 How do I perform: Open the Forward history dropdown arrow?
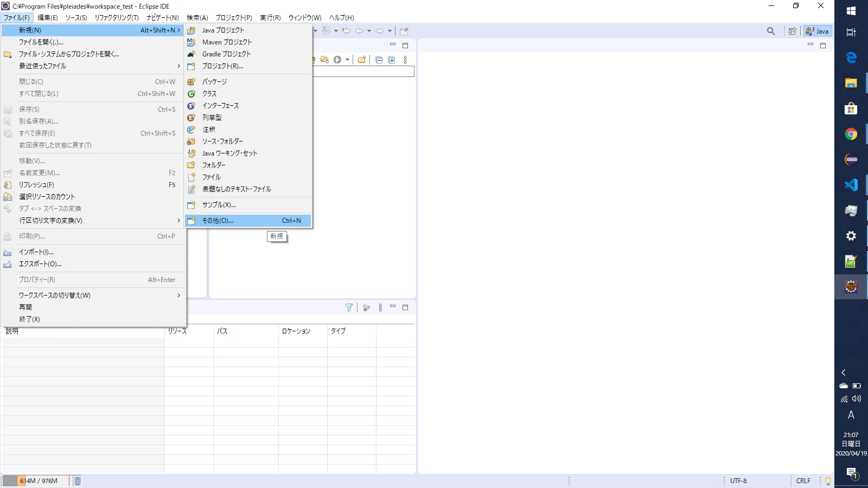(390, 31)
